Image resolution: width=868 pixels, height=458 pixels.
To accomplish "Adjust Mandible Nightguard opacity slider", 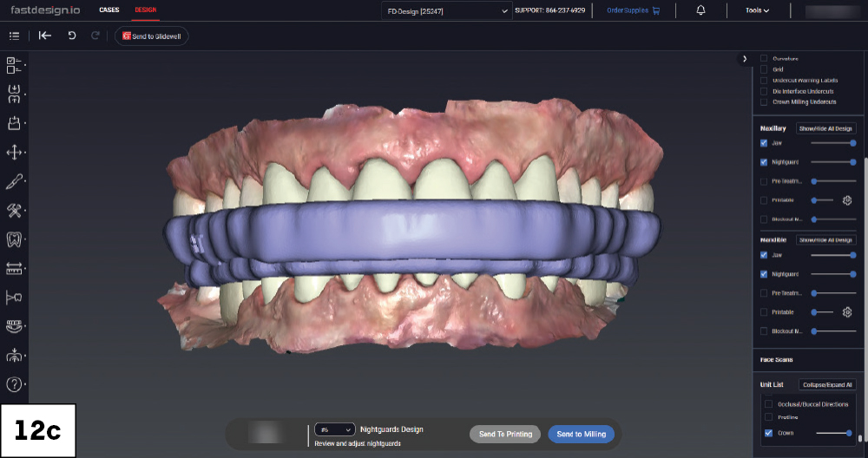I will (x=833, y=274).
